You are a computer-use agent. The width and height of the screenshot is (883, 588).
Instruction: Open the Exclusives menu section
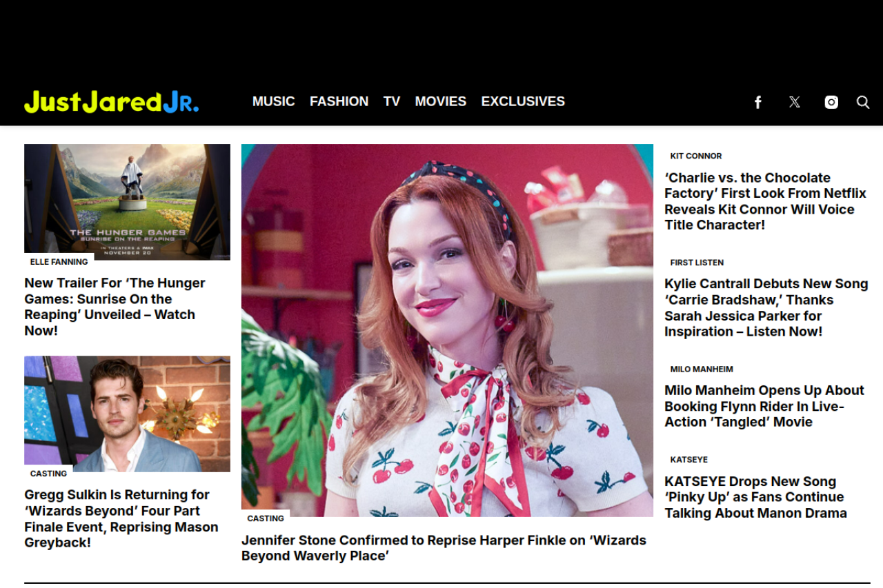523,101
